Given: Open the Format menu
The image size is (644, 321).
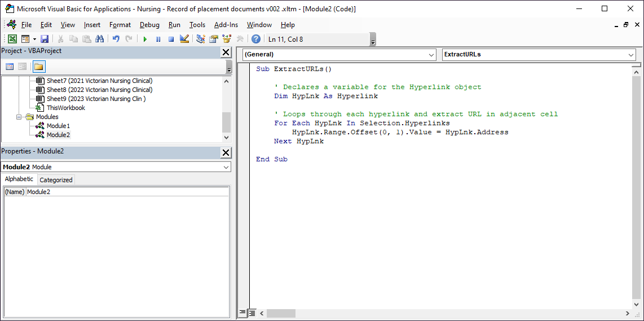Looking at the screenshot, I should point(120,25).
